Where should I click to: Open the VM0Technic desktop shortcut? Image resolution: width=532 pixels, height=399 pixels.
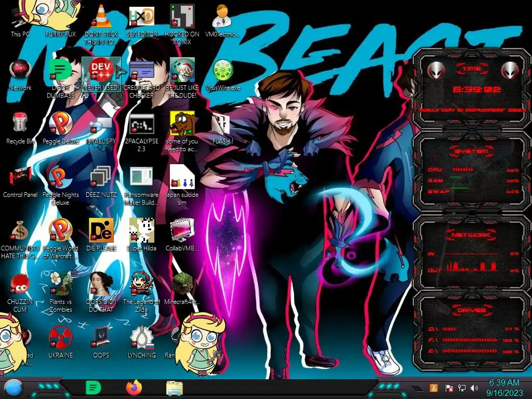point(222,20)
